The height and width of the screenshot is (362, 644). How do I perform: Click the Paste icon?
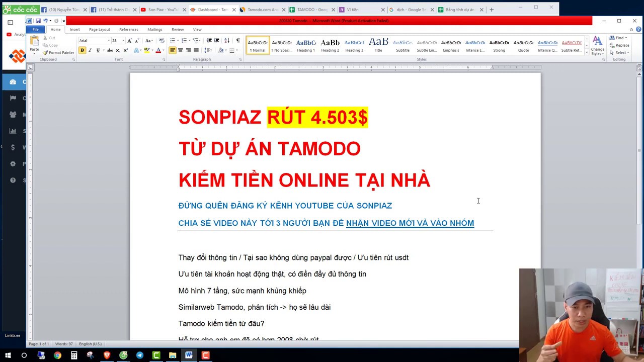click(x=34, y=41)
